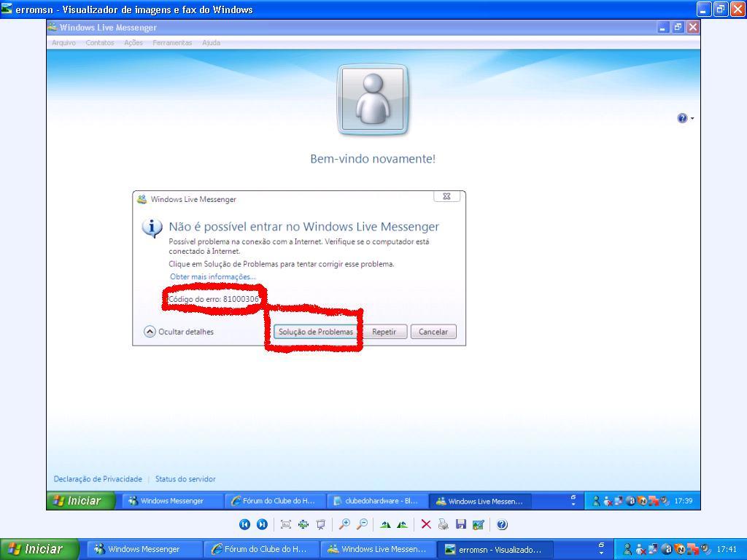The image size is (747, 560).
Task: Click the 'Código do erro: 81000306' text
Action: (x=214, y=299)
